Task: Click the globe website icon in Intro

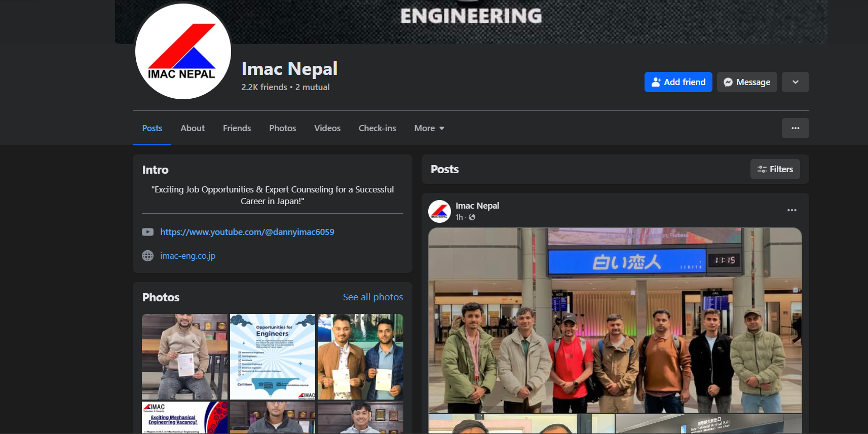Action: [x=147, y=256]
